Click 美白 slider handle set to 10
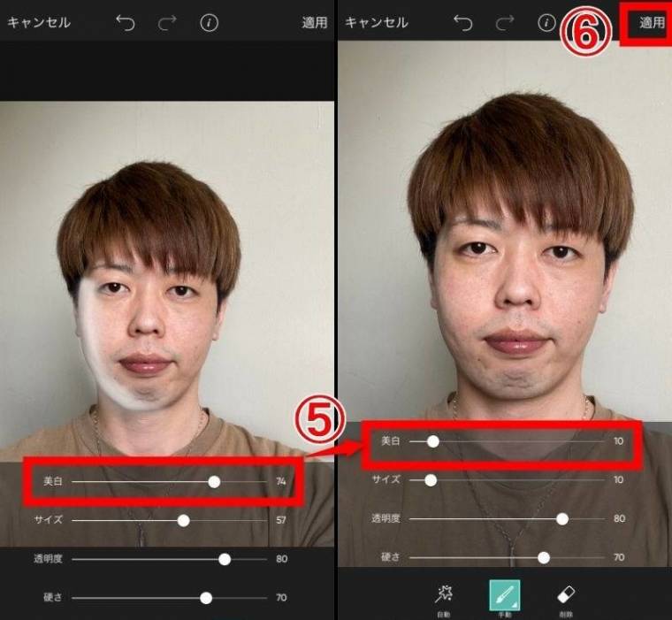The width and height of the screenshot is (672, 620). click(433, 441)
